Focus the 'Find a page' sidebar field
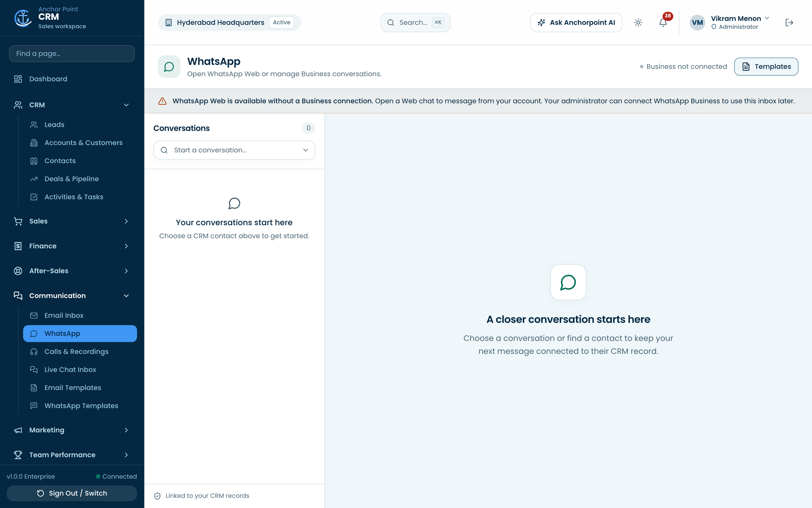The height and width of the screenshot is (508, 812). [x=72, y=53]
